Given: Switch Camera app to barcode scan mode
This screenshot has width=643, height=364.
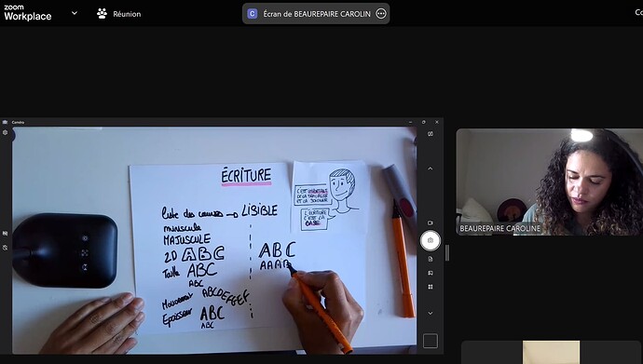Looking at the screenshot, I should [431, 287].
